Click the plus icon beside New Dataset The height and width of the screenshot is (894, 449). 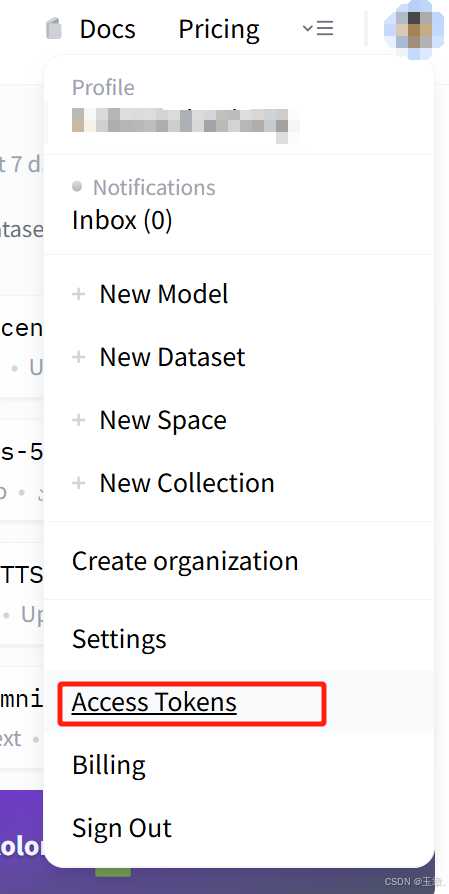pyautogui.click(x=79, y=357)
